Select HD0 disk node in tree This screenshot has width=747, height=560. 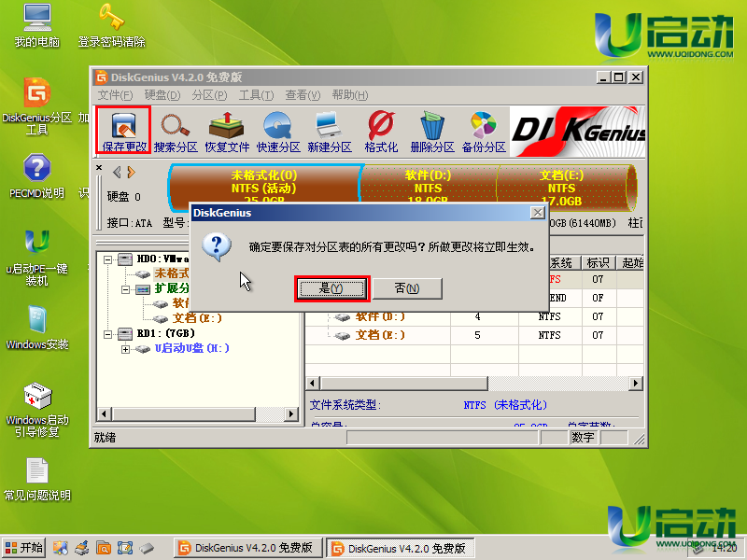click(x=162, y=259)
